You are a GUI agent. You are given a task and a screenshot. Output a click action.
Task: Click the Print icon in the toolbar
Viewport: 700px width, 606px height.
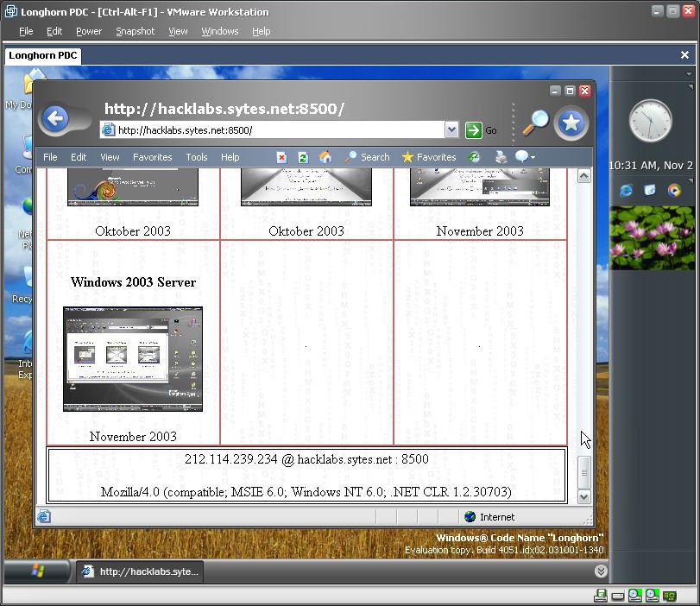tap(501, 157)
